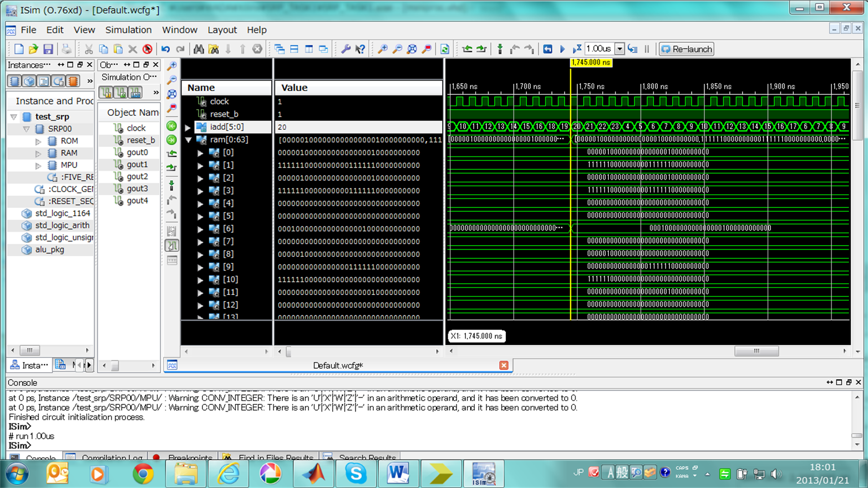Viewport: 868px width, 488px height.
Task: Restart the simulation with the toolbar icon
Action: coord(547,49)
